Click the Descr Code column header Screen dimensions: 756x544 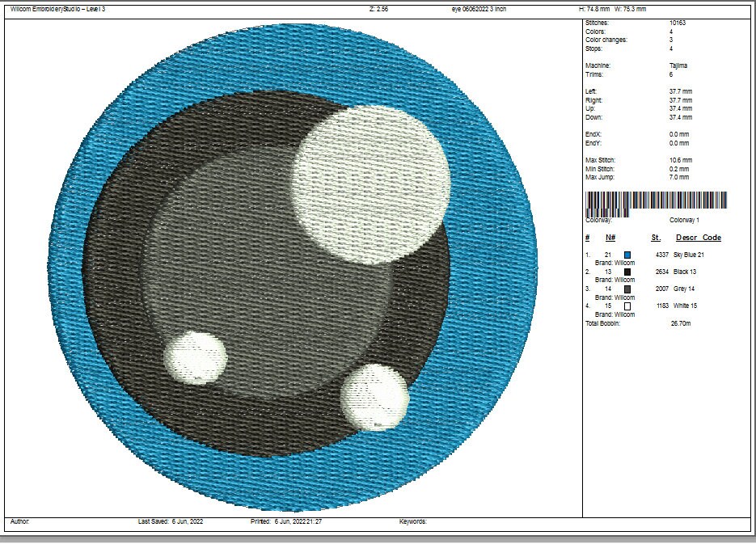(698, 238)
